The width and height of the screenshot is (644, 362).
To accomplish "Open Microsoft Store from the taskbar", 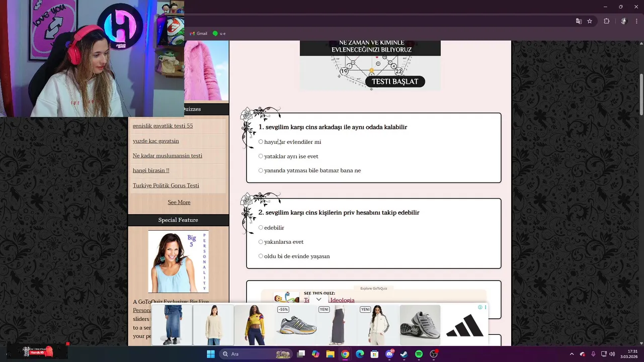I will pyautogui.click(x=374, y=354).
